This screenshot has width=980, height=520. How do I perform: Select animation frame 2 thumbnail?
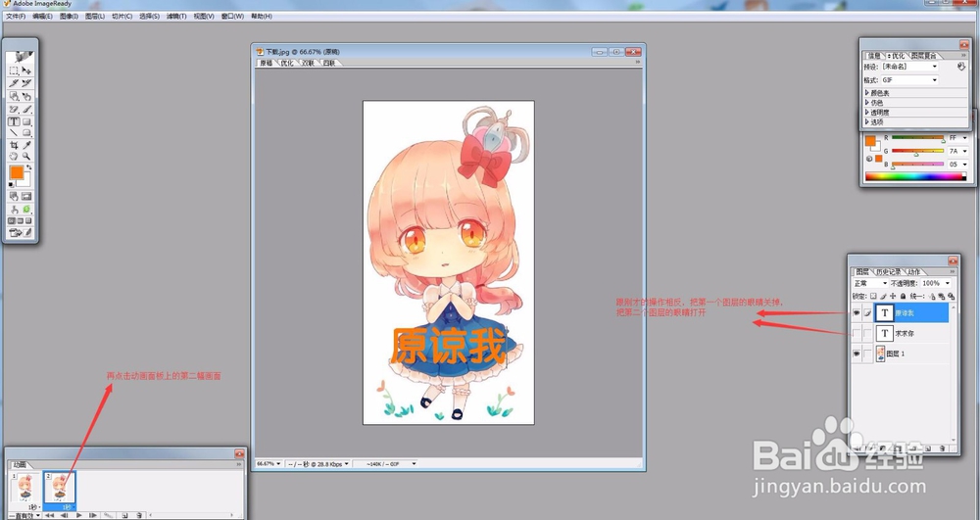tap(60, 488)
